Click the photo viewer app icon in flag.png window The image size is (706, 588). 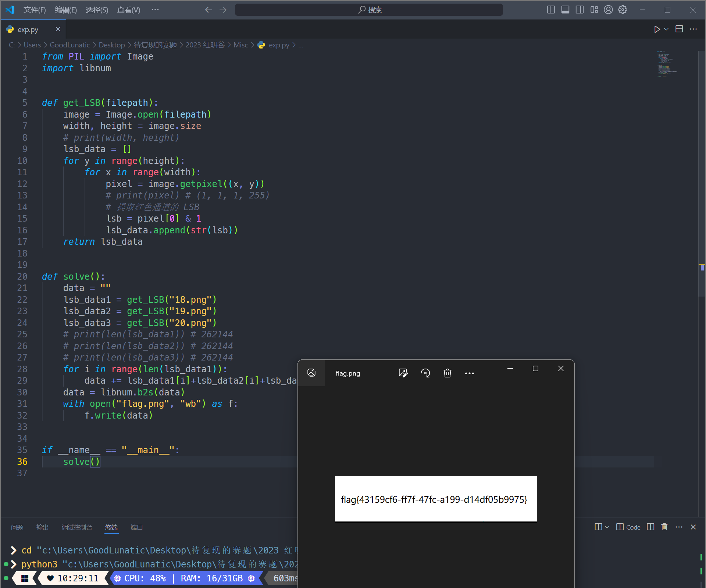point(311,373)
